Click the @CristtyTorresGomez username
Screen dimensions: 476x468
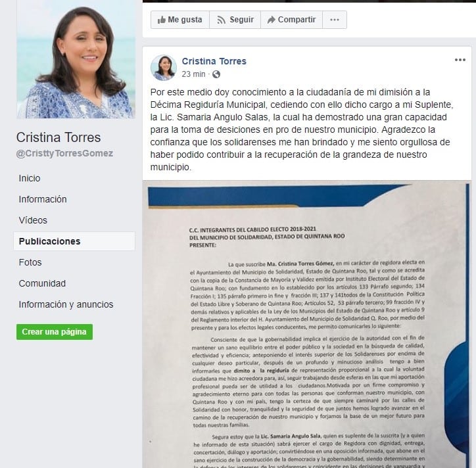click(64, 153)
